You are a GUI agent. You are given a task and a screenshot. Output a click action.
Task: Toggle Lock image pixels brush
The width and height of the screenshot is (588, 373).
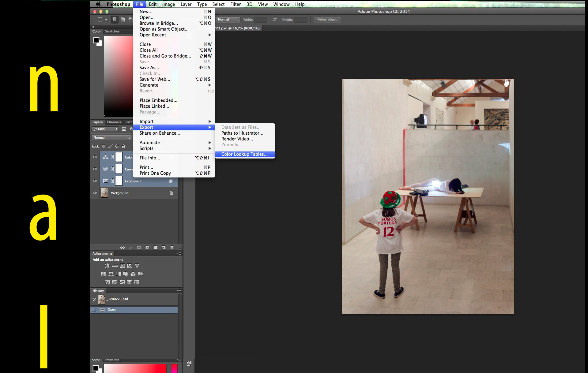pyautogui.click(x=110, y=147)
